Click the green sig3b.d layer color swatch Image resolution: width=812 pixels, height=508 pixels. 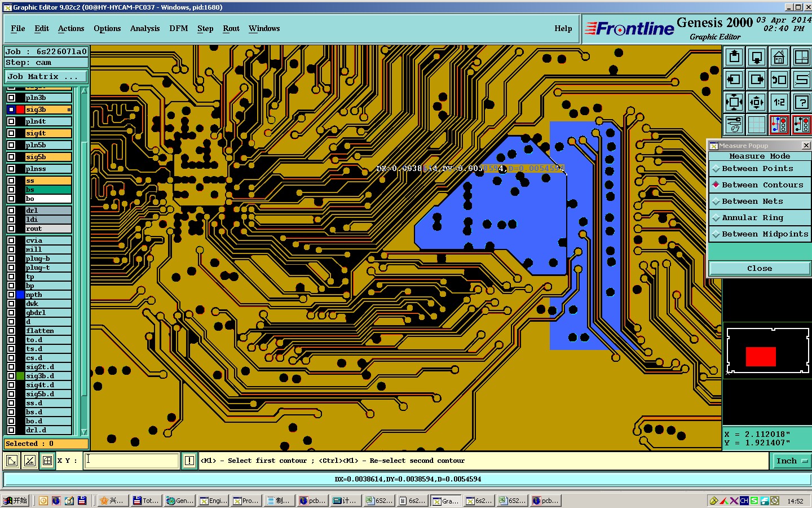[20, 376]
